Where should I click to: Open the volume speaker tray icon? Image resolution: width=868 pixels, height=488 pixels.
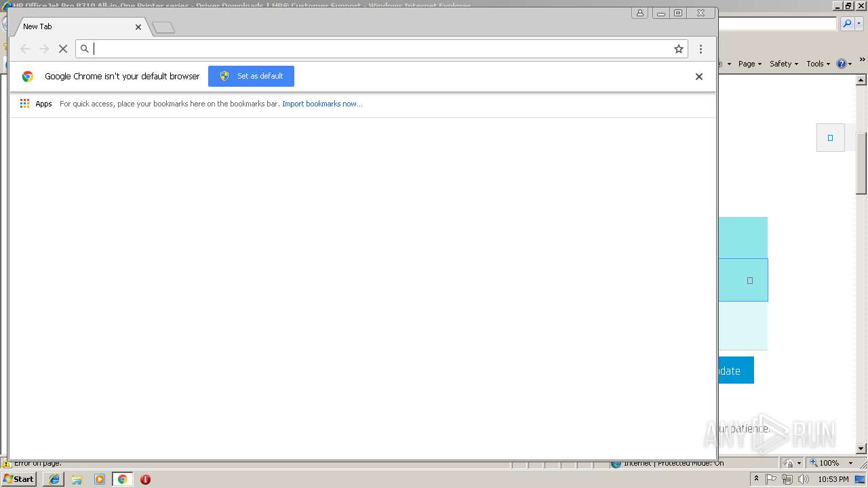(x=803, y=479)
